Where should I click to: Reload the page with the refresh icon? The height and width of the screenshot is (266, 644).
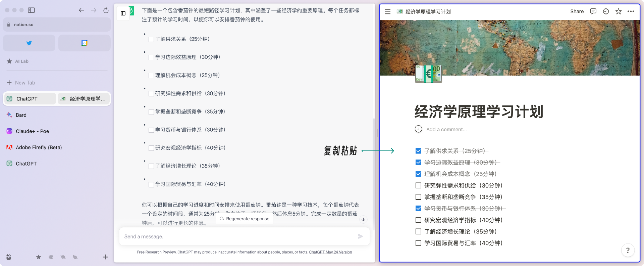point(106,10)
